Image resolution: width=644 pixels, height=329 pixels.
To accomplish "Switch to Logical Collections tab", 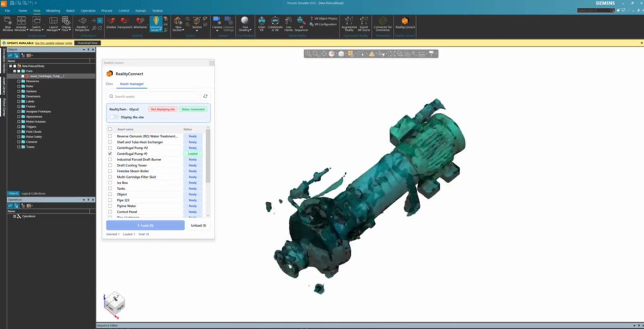I will (33, 193).
